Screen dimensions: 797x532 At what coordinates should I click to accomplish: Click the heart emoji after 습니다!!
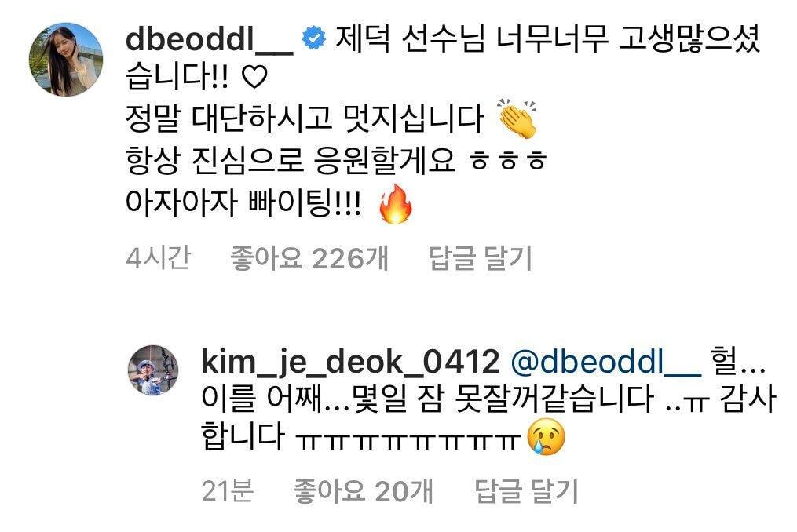254,78
